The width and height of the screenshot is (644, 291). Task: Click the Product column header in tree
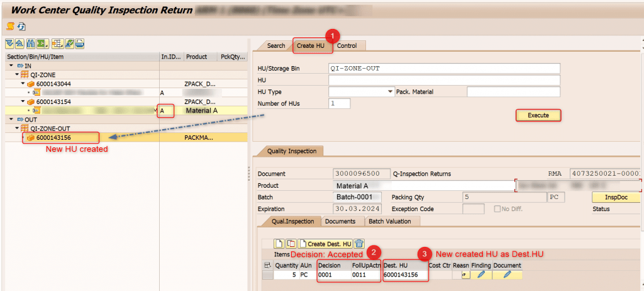[201, 57]
